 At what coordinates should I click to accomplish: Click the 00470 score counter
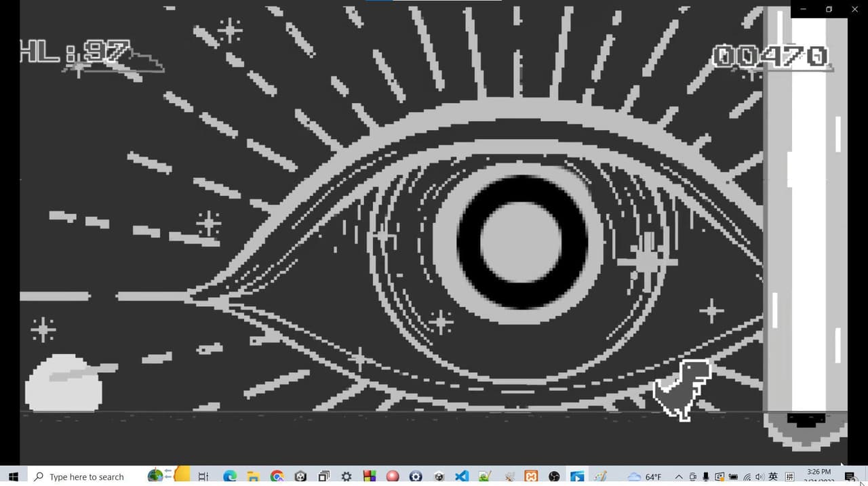tap(772, 57)
